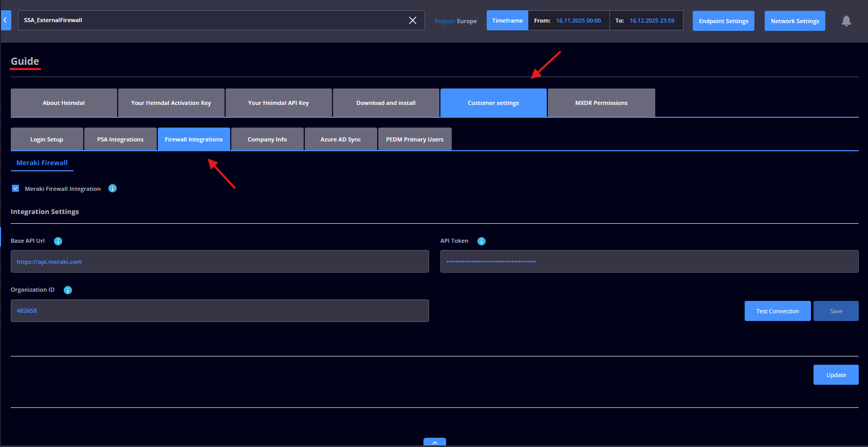Screen dimensions: 868x447
Task: Click the Integration Settings heading
Action: pyautogui.click(x=45, y=211)
